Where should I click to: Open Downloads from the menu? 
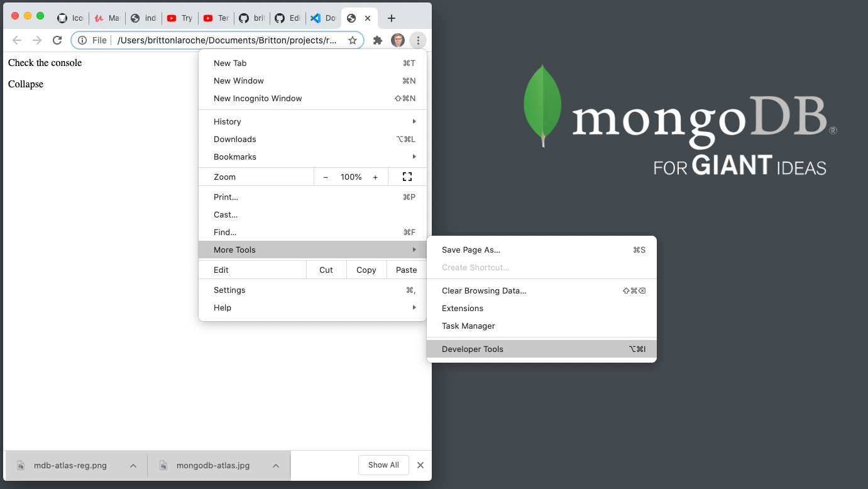point(312,139)
